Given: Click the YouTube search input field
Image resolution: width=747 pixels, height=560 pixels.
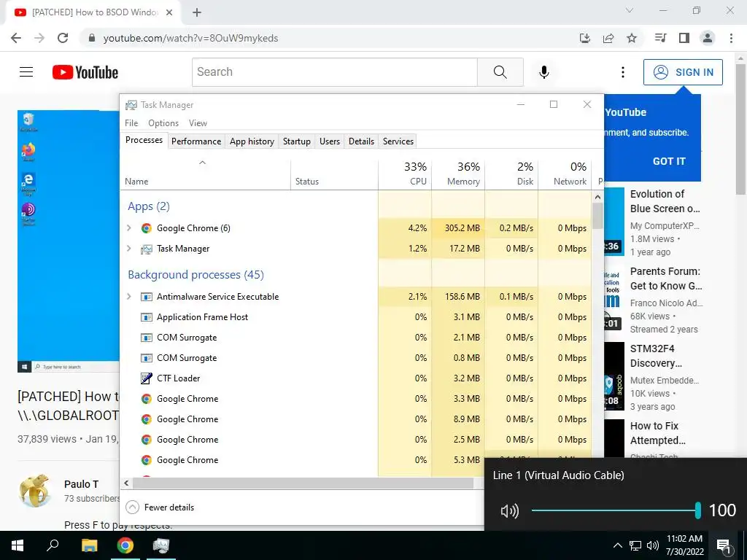Looking at the screenshot, I should 335,72.
